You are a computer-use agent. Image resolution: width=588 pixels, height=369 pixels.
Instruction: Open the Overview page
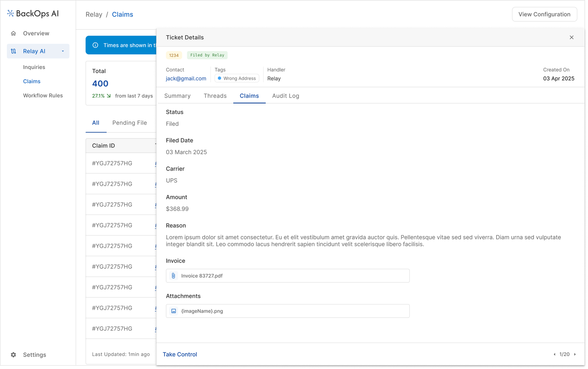click(36, 33)
